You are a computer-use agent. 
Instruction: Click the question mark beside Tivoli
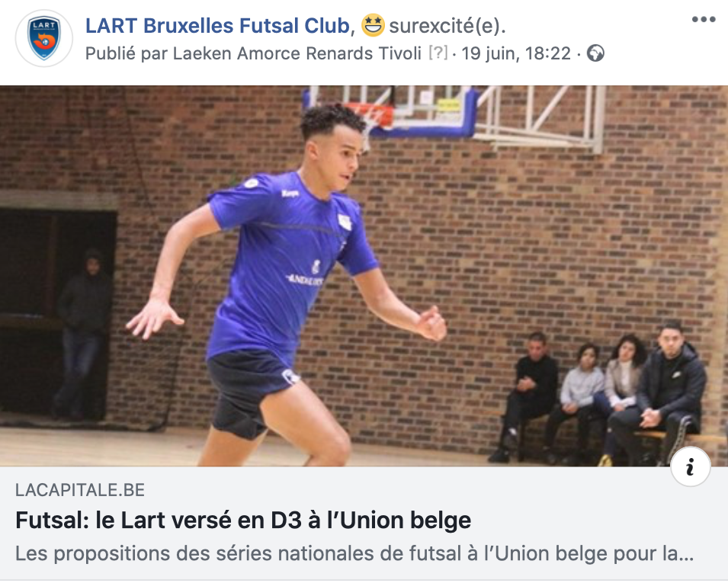[x=438, y=53]
